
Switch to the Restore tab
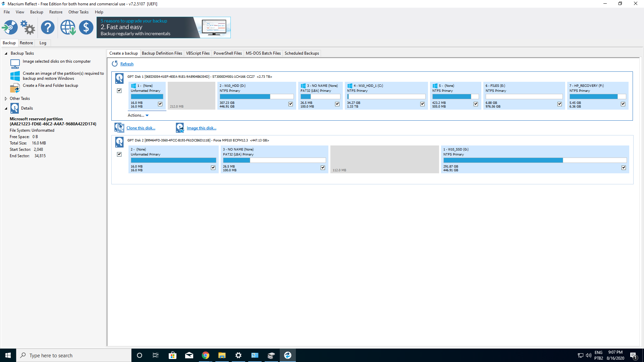pos(26,43)
